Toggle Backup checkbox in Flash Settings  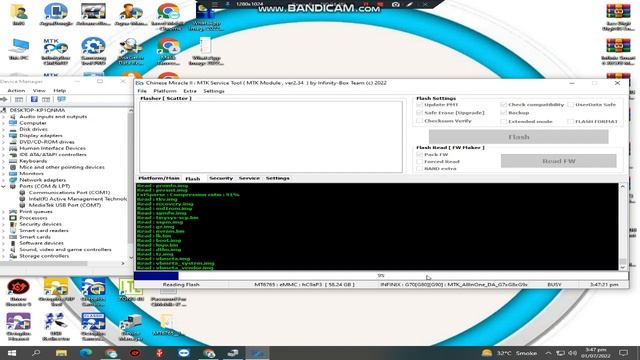[503, 113]
